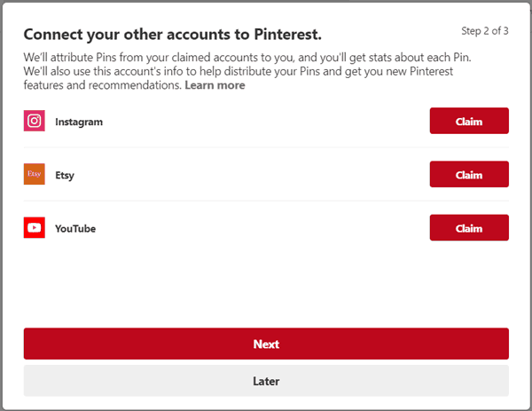This screenshot has width=532, height=411.
Task: Click the 'We'll attribute Pins' description sentence
Action: click(247, 58)
